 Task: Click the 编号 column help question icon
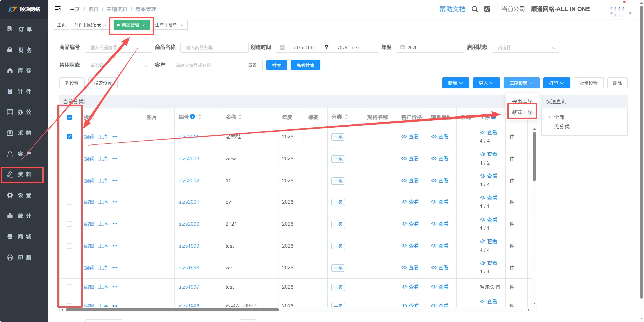click(192, 117)
